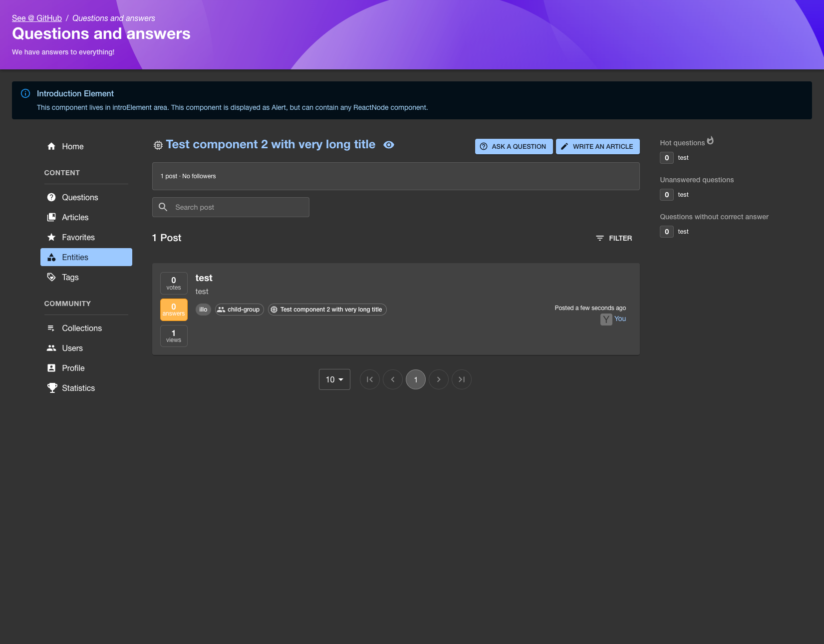Click the Collections playlist icon
This screenshot has height=644, width=824.
[x=51, y=328]
